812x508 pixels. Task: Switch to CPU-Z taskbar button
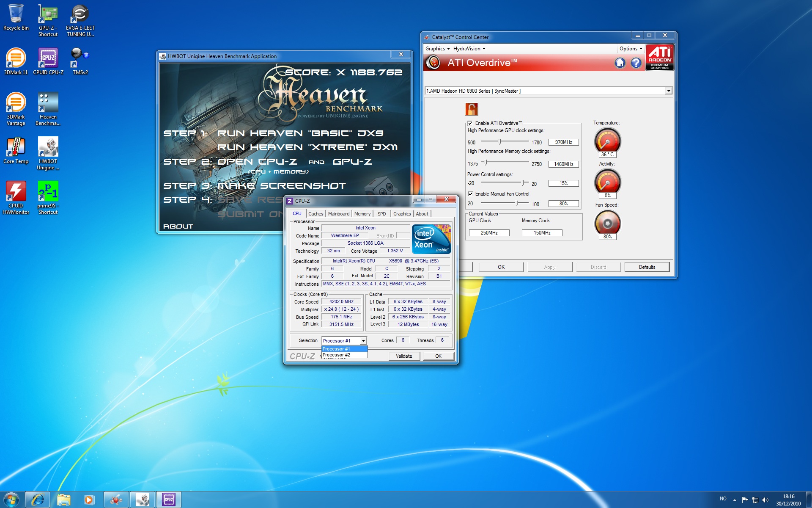click(169, 500)
